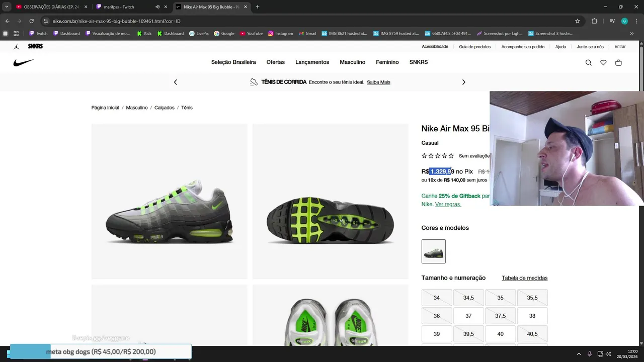Select the grey-neon color model swatch
Viewport: 644px width, 362px height.
(x=434, y=251)
